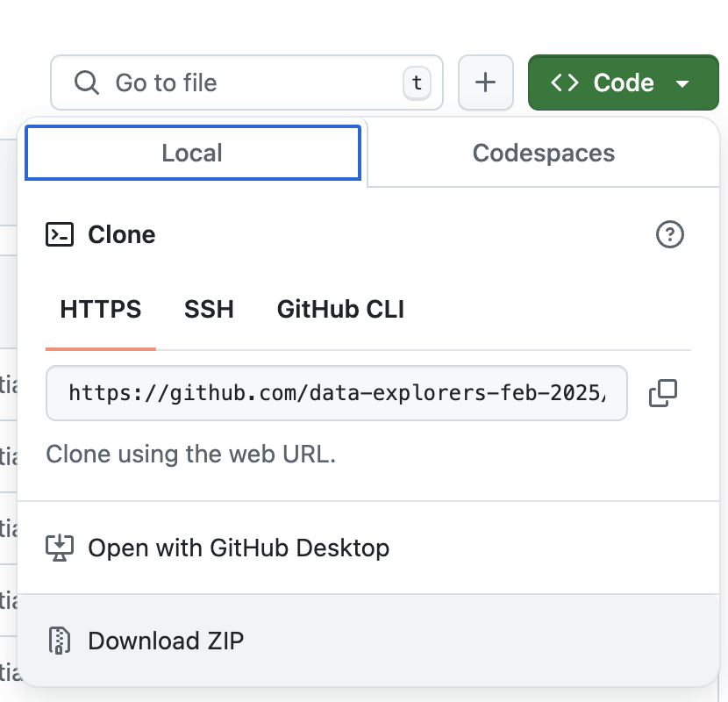Click the GitHub Desktop download icon

60,548
